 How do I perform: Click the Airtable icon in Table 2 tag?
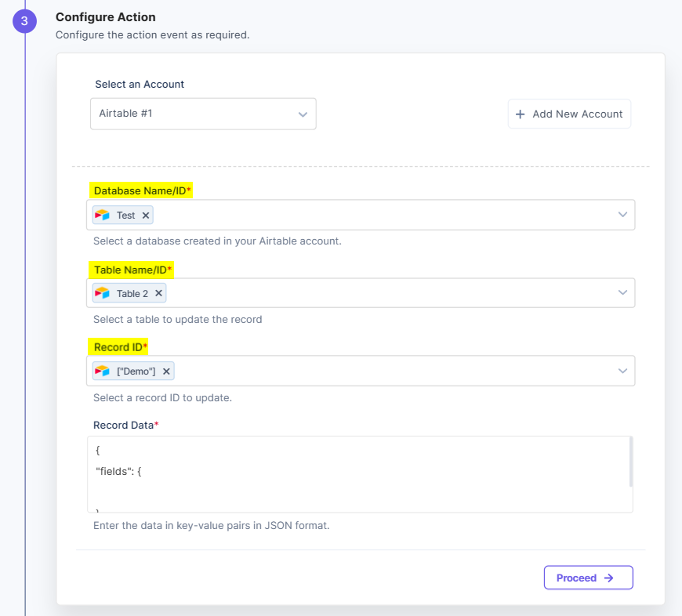tap(102, 293)
